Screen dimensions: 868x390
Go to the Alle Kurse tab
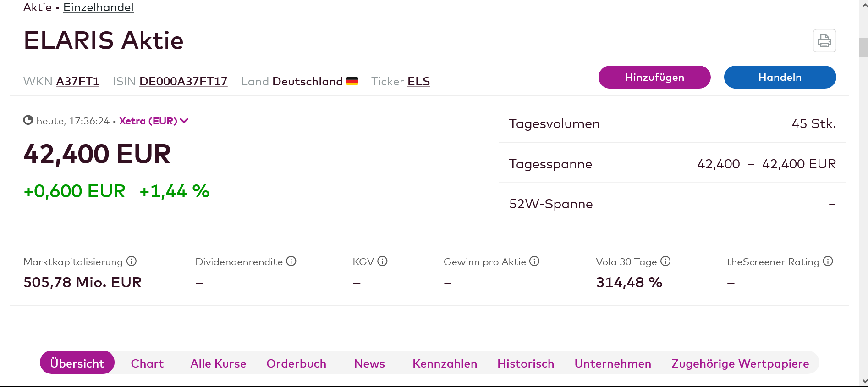pyautogui.click(x=218, y=363)
